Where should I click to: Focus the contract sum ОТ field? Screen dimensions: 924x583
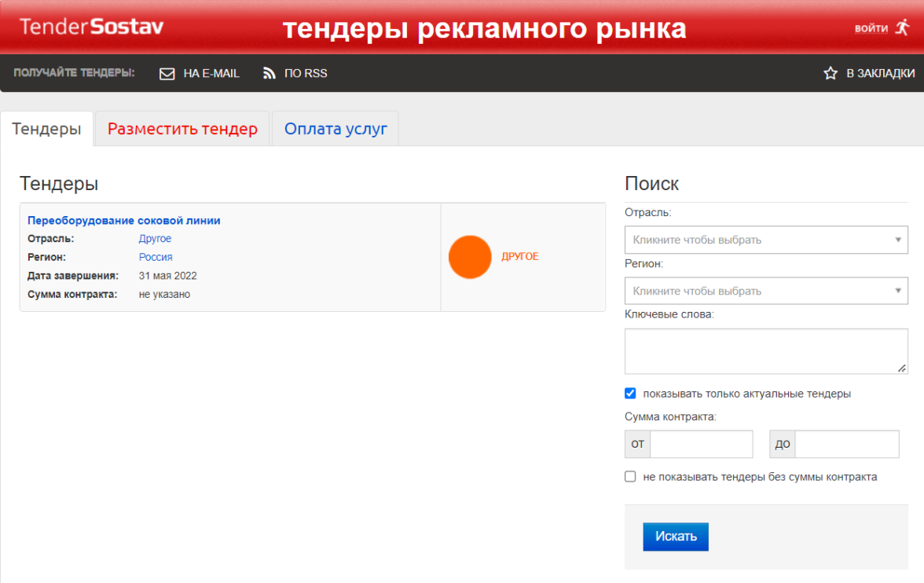pyautogui.click(x=701, y=444)
